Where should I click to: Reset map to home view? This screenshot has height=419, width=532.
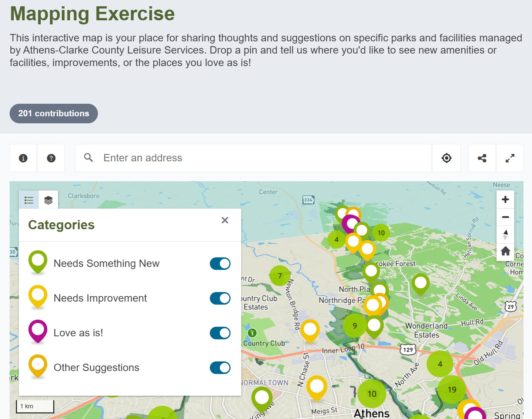click(505, 251)
